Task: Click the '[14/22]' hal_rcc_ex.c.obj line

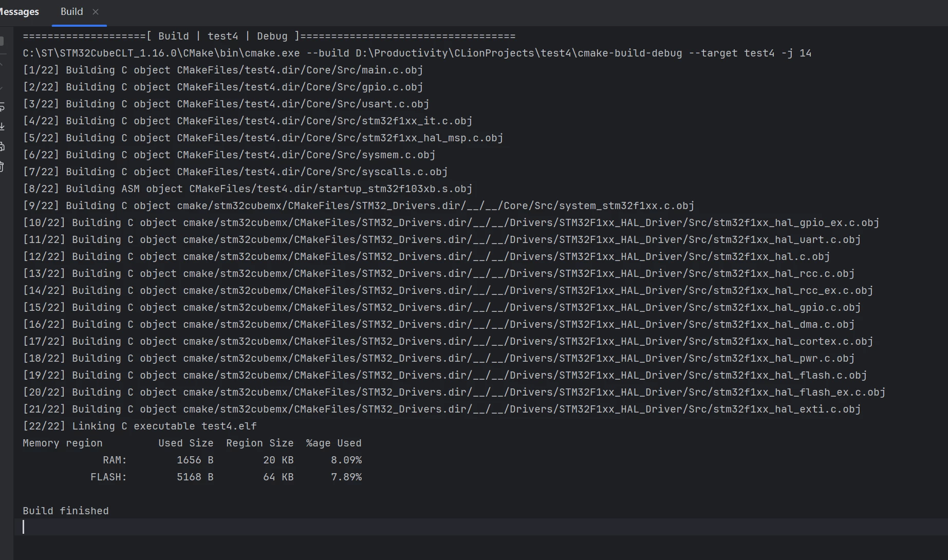Action: [448, 291]
